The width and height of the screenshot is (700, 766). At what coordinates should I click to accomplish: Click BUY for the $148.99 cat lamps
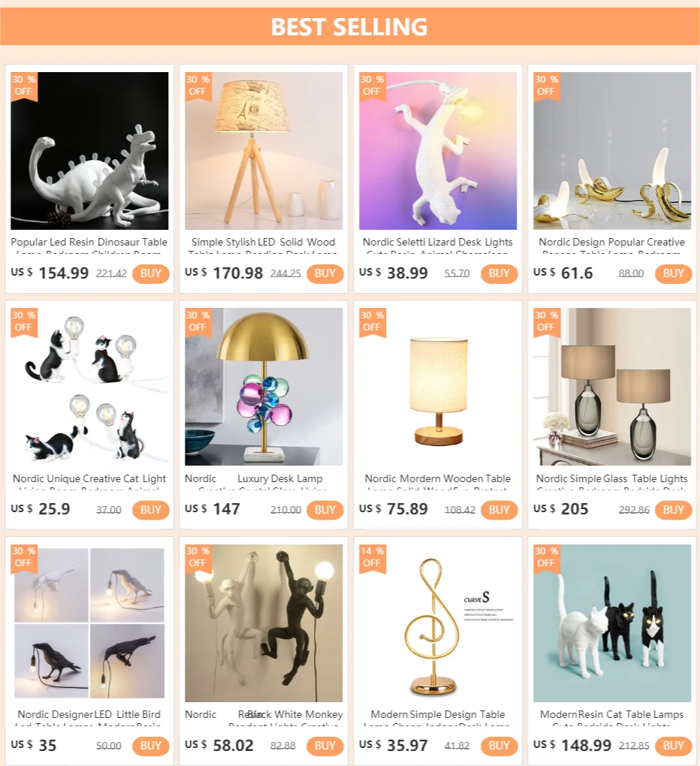pos(673,746)
